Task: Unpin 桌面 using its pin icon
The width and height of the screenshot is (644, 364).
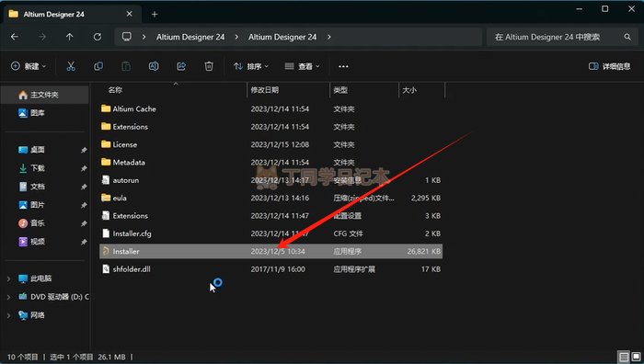Action: (84, 150)
